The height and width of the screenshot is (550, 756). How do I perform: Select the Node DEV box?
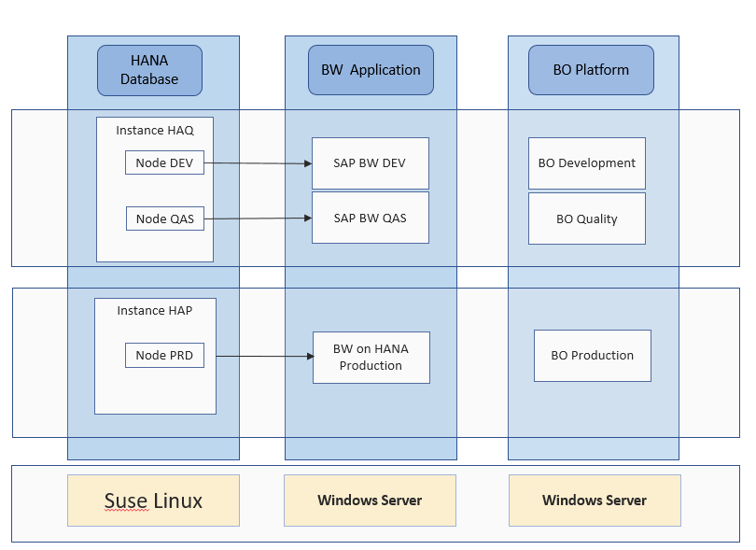tap(165, 162)
